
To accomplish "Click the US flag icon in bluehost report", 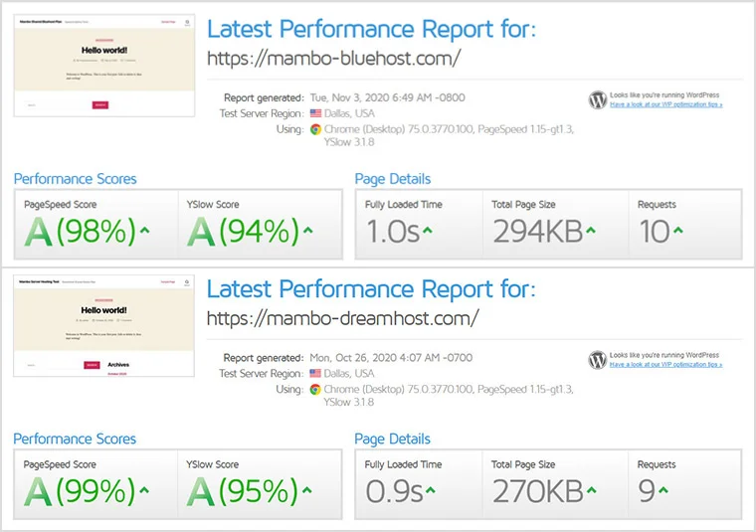I will pos(315,113).
